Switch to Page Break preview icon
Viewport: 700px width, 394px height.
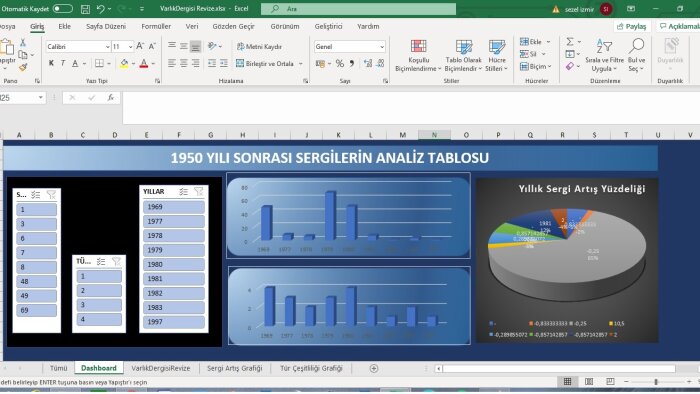pyautogui.click(x=610, y=382)
